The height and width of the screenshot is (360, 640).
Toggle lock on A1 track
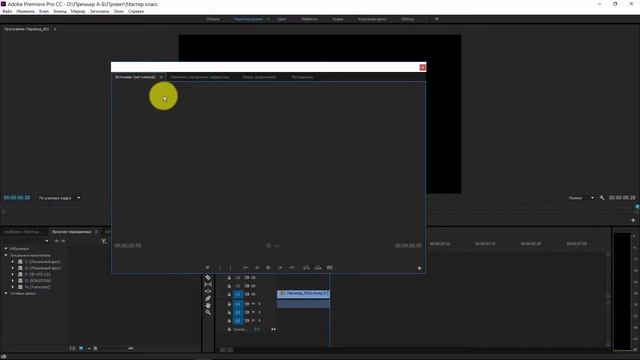point(229,304)
